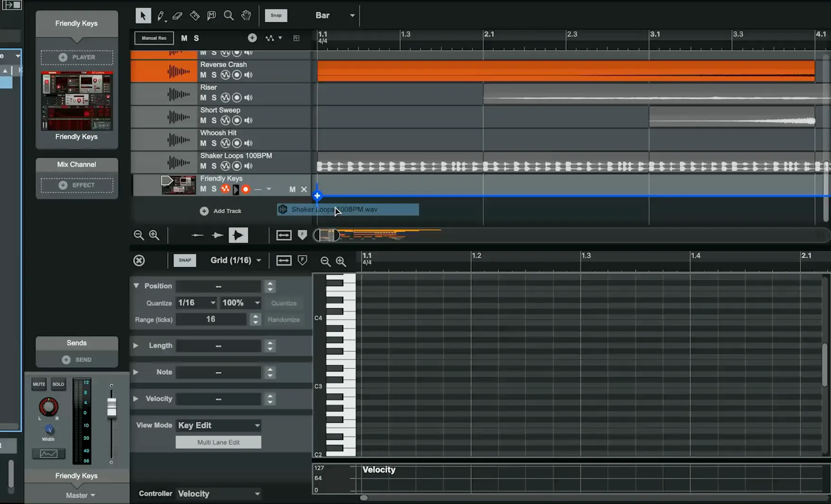Click the Multi Lane Edit button
This screenshot has height=504, width=831.
(218, 442)
